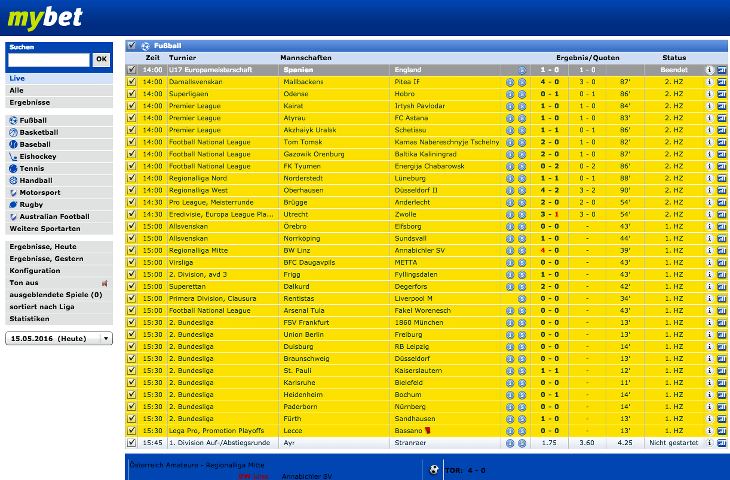The height and width of the screenshot is (480, 730).
Task: Click the mybet logo
Action: (45, 18)
